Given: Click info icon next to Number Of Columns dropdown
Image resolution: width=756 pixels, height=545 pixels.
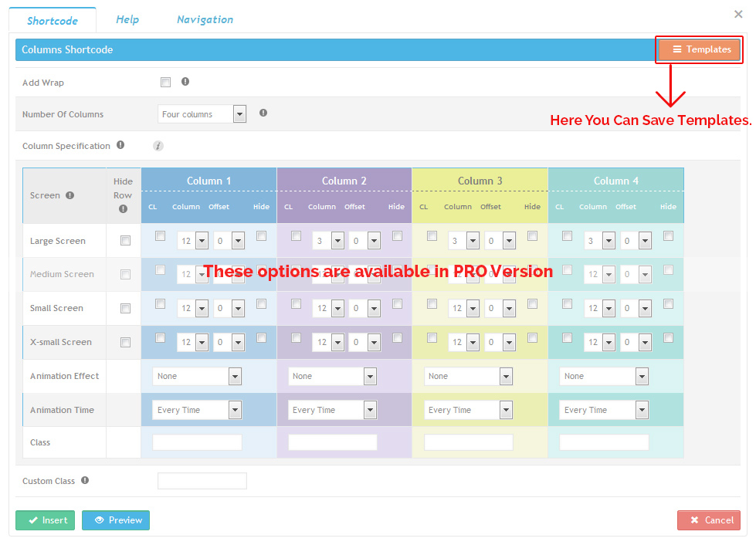Looking at the screenshot, I should (x=263, y=113).
